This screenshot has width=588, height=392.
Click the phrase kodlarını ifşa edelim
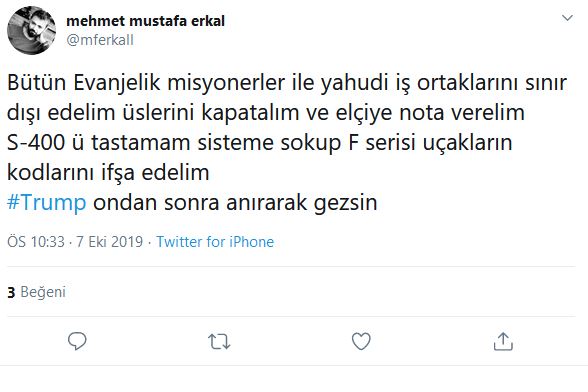pyautogui.click(x=108, y=173)
